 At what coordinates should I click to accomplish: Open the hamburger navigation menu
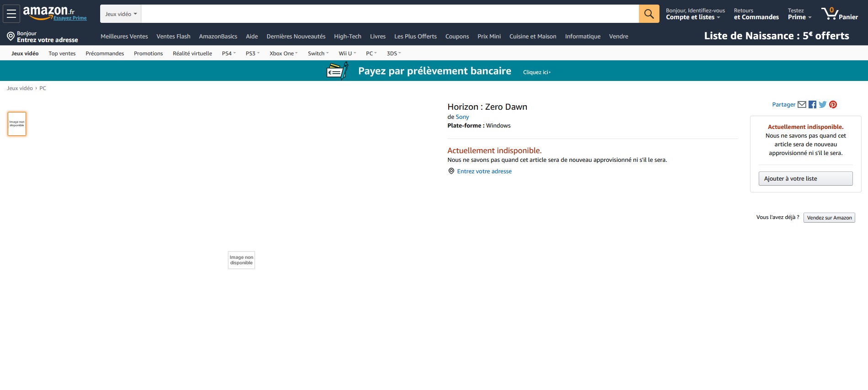pyautogui.click(x=11, y=14)
